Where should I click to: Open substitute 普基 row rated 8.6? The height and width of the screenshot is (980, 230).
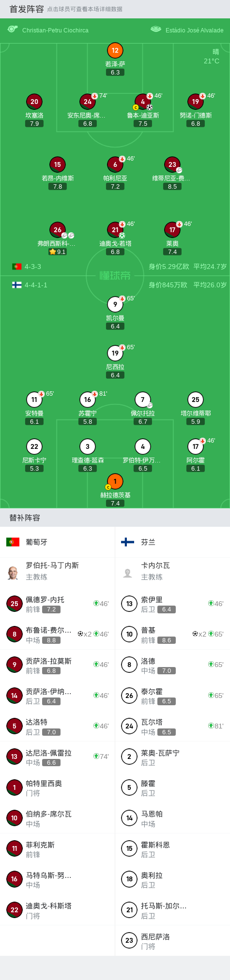172,634
